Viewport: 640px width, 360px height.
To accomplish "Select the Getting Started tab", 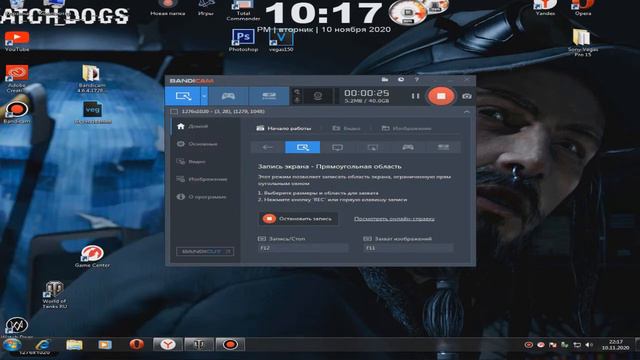I will coord(284,128).
